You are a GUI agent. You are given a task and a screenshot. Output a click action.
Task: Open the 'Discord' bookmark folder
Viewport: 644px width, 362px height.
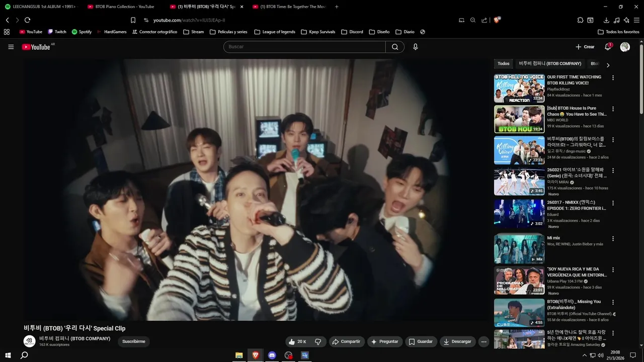[352, 32]
